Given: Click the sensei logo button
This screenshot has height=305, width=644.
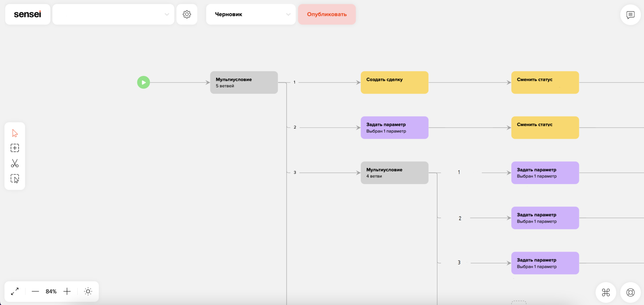Looking at the screenshot, I should click(28, 14).
